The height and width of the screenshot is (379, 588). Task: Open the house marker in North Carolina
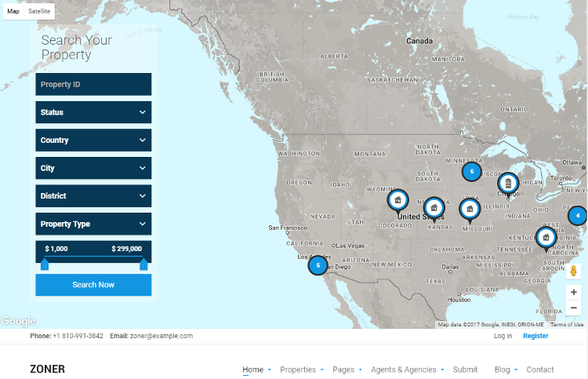(546, 237)
